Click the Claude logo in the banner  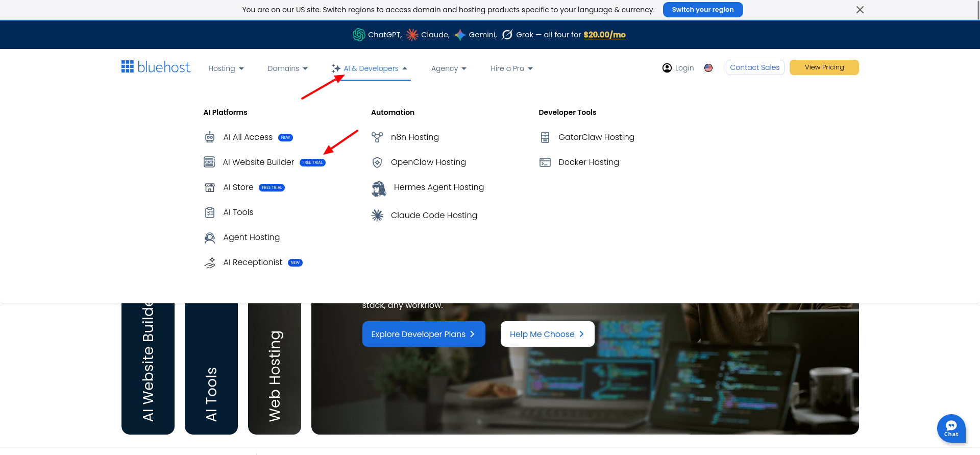click(x=412, y=35)
